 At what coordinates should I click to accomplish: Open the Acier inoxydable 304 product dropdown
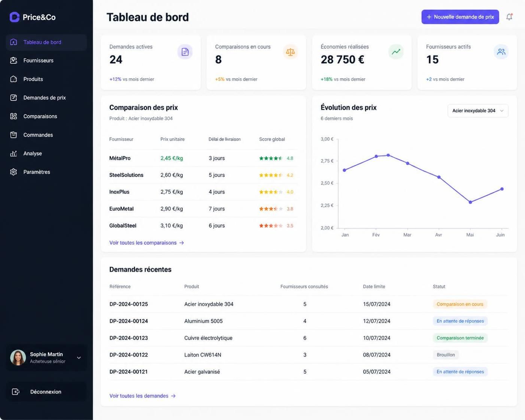[x=478, y=111]
